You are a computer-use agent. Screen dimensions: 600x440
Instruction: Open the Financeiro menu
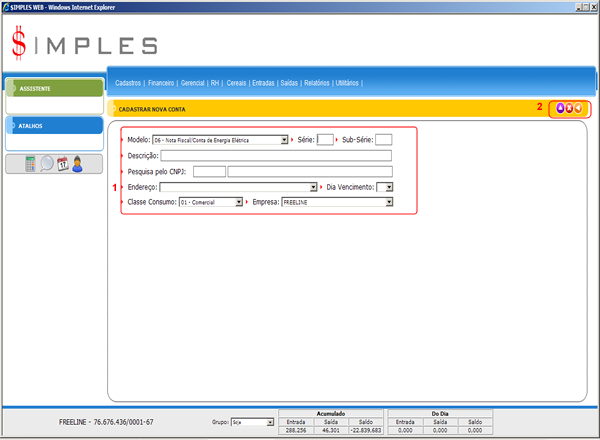point(162,83)
